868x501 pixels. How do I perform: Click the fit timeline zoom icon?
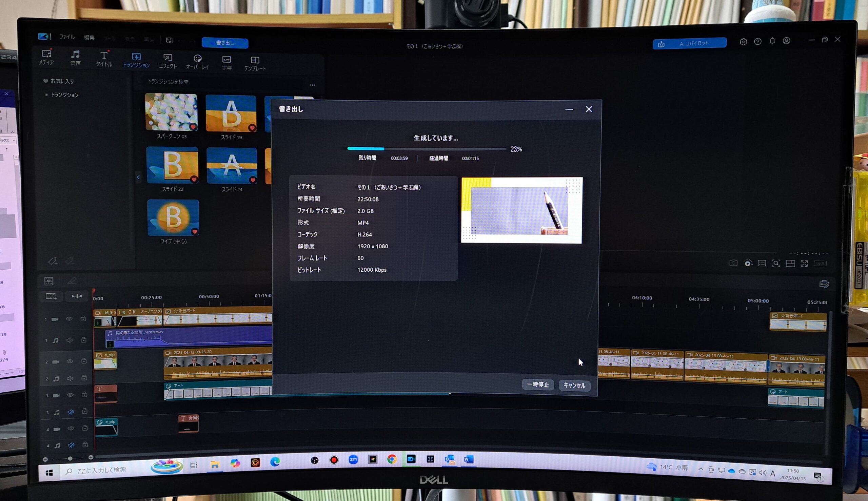tap(76, 296)
